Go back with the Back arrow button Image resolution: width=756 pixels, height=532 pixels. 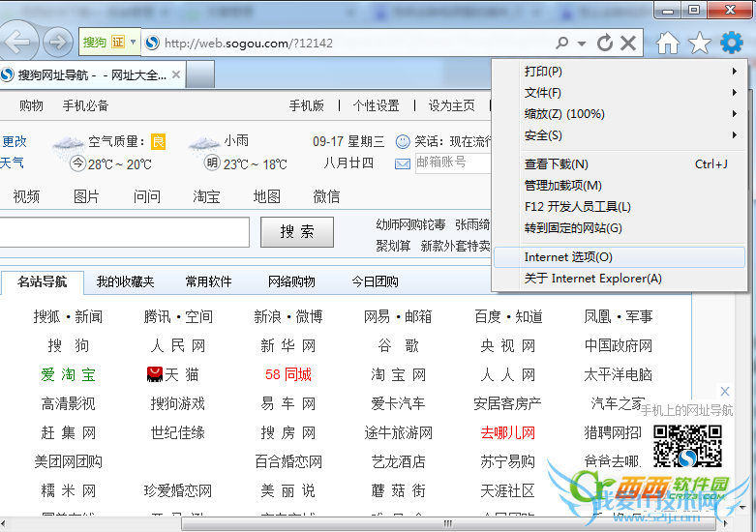coord(16,42)
